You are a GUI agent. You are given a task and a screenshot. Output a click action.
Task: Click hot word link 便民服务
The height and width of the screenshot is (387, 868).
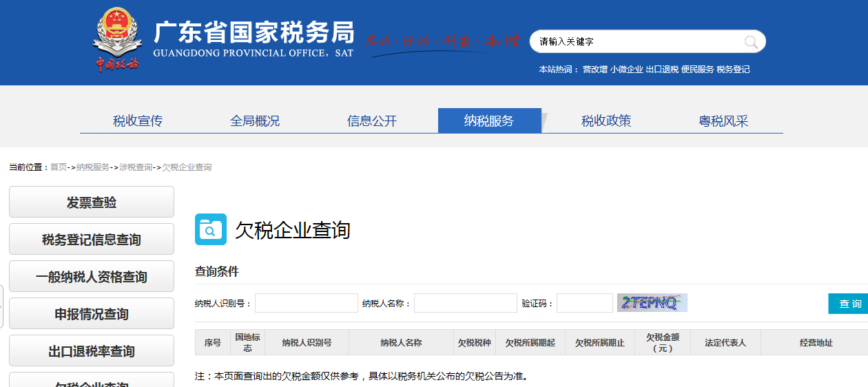click(x=698, y=70)
